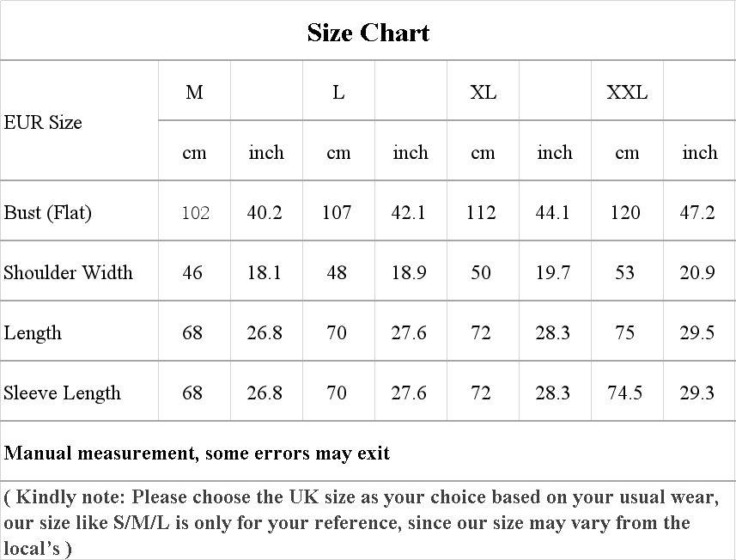
Task: Click the 74.5 sleeve length value
Action: pyautogui.click(x=624, y=393)
